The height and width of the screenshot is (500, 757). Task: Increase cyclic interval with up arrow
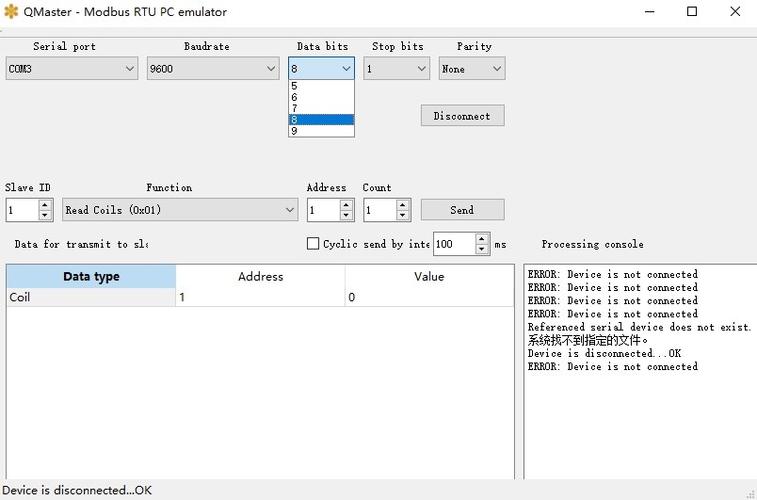pos(482,238)
